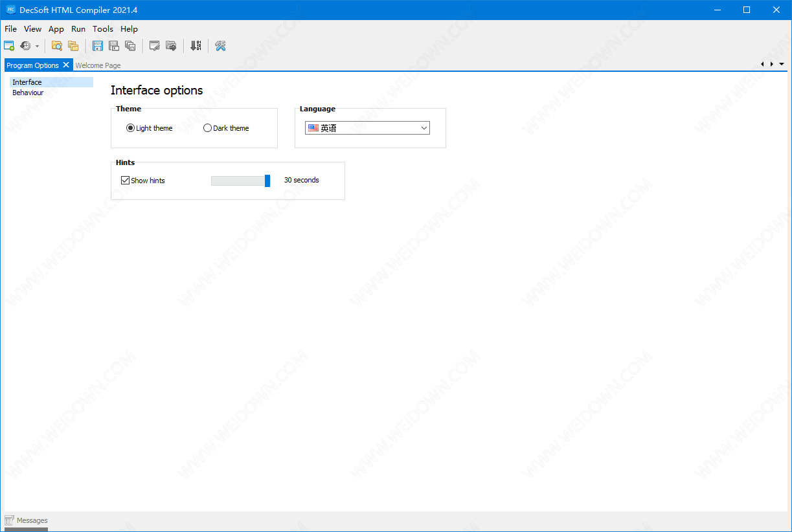Close the DecSoft HTML Compiler window
The image size is (792, 532).
click(776, 10)
